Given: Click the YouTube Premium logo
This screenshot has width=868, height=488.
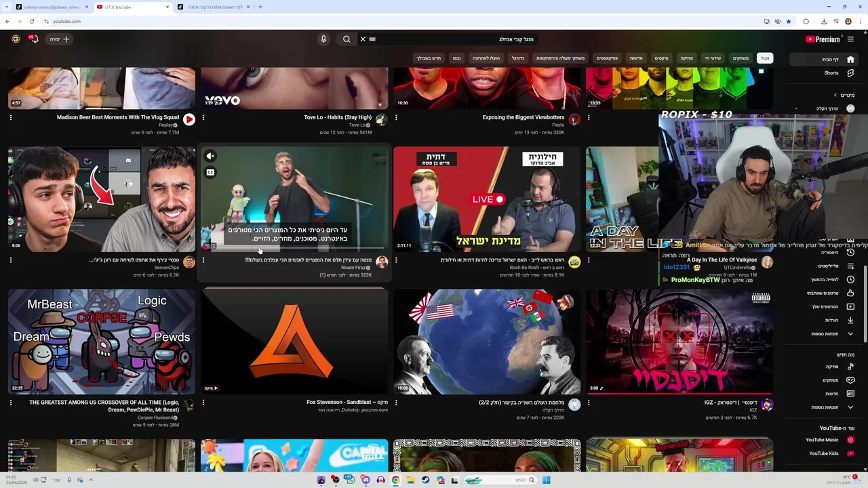Looking at the screenshot, I should (x=822, y=39).
